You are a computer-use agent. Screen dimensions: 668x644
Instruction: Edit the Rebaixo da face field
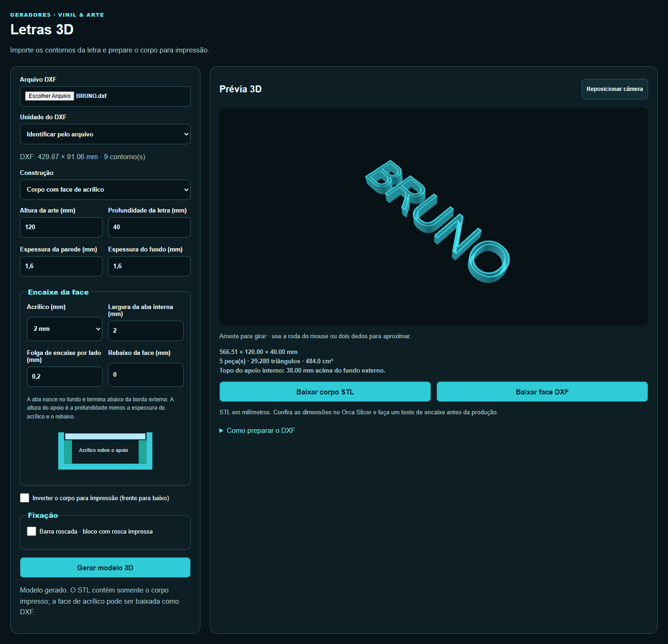(x=146, y=375)
